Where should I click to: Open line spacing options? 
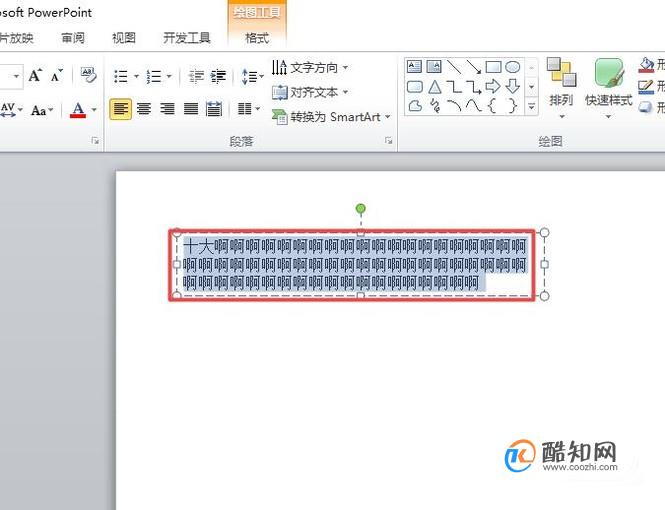[252, 77]
